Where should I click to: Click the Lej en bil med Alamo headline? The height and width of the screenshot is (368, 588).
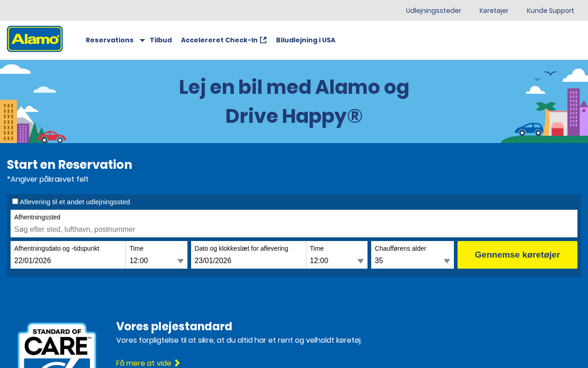point(294,102)
